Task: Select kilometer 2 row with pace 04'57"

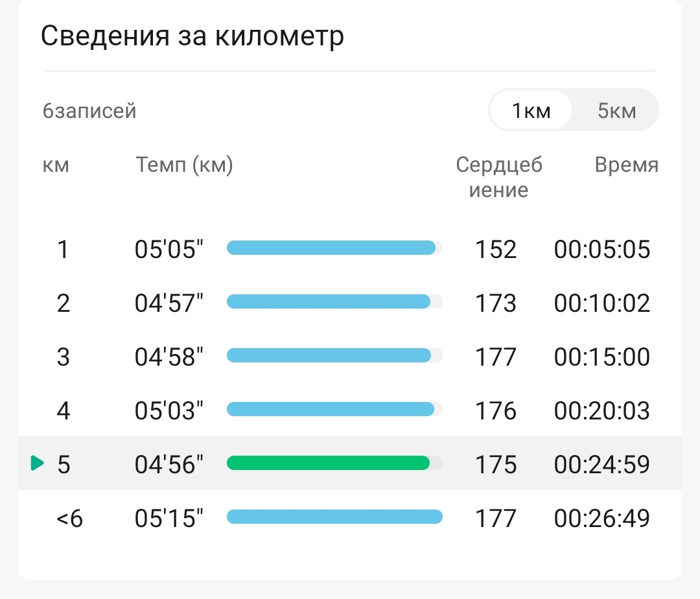Action: [x=350, y=303]
